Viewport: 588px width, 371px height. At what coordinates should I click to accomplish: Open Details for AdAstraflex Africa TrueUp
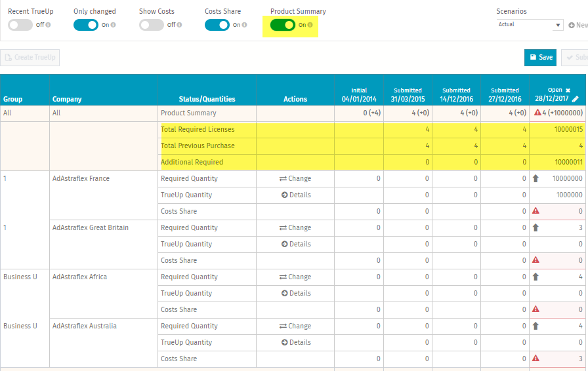[x=295, y=293]
